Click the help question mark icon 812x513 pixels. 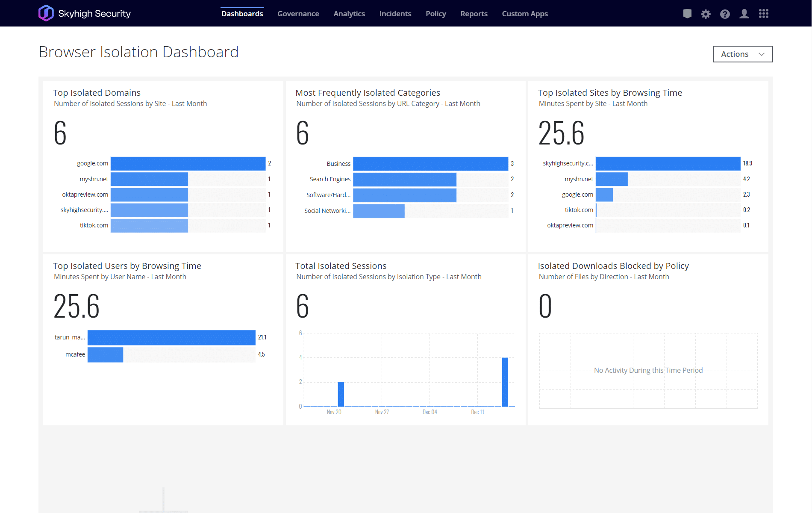click(725, 14)
